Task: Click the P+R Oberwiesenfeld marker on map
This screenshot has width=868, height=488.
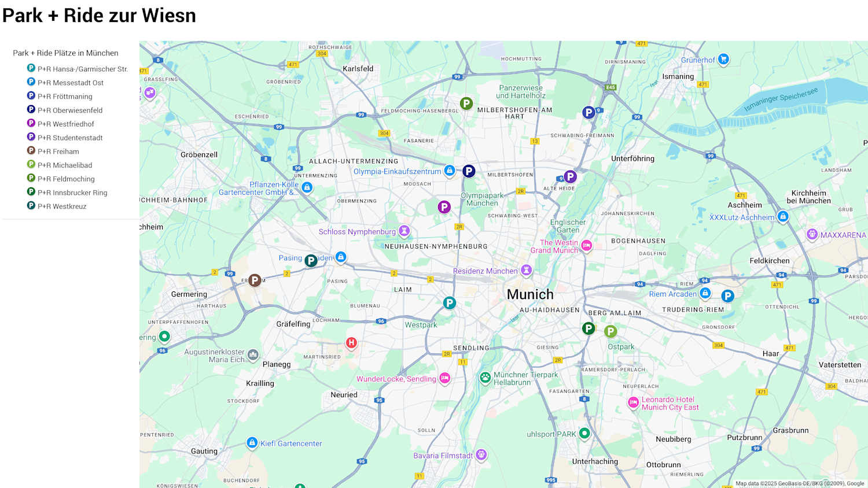Action: [469, 171]
